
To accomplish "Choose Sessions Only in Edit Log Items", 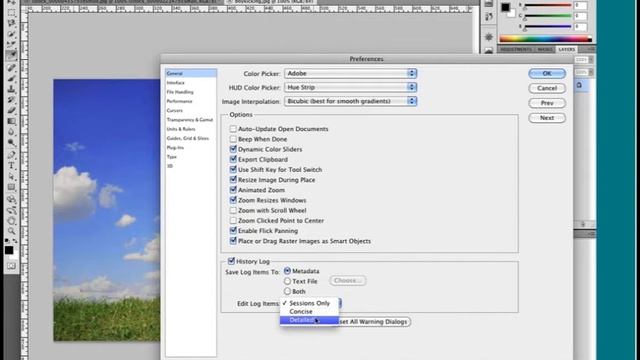I will pyautogui.click(x=309, y=303).
